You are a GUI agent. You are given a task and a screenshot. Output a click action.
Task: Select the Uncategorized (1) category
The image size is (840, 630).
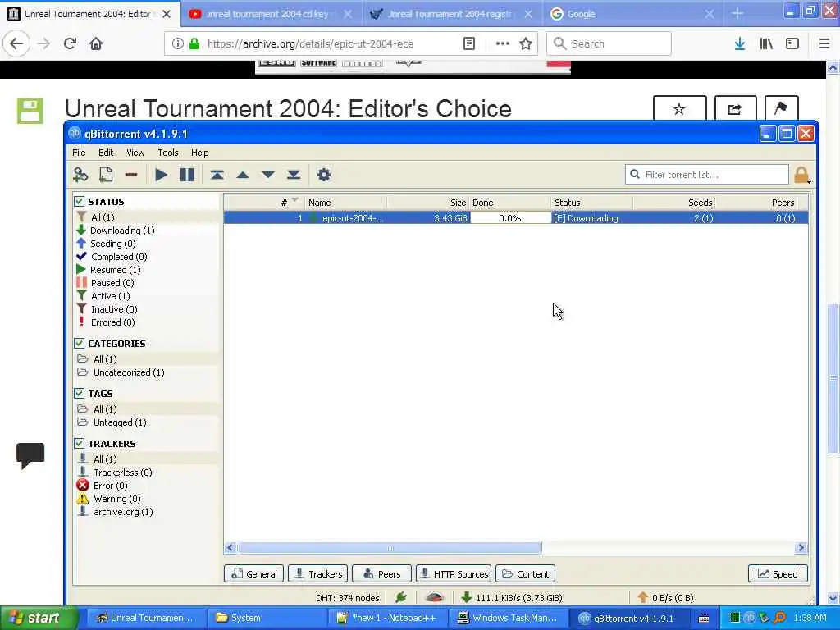pos(129,372)
